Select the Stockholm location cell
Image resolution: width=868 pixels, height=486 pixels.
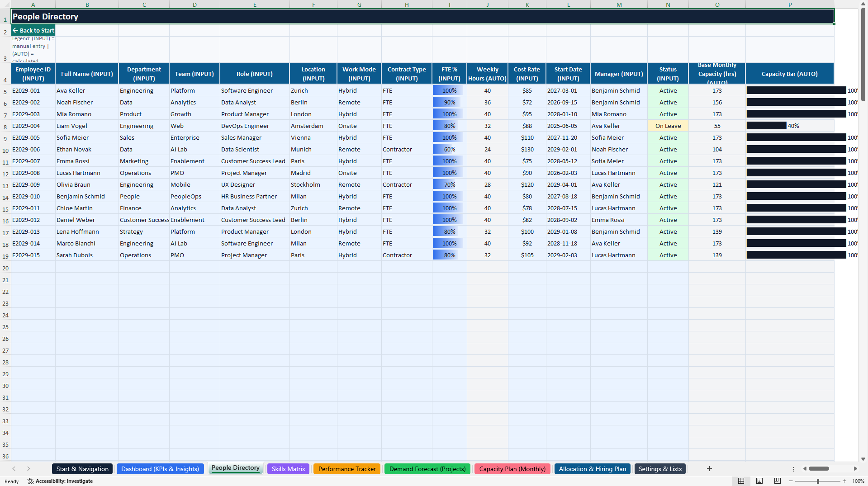(313, 185)
